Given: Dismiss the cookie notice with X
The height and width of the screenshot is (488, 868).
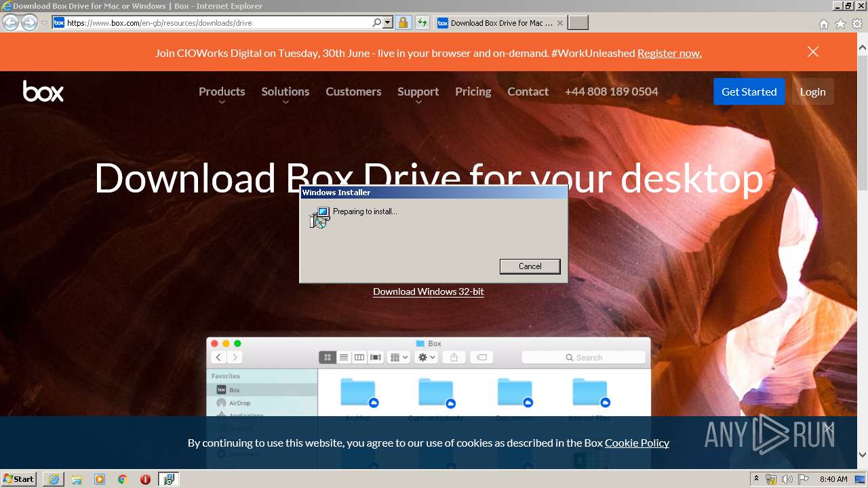Looking at the screenshot, I should pos(828,428).
